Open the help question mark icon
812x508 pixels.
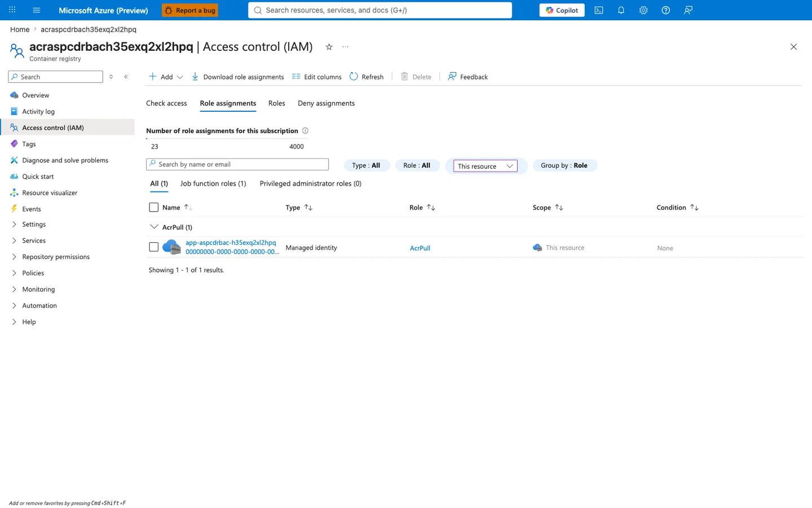(x=666, y=10)
